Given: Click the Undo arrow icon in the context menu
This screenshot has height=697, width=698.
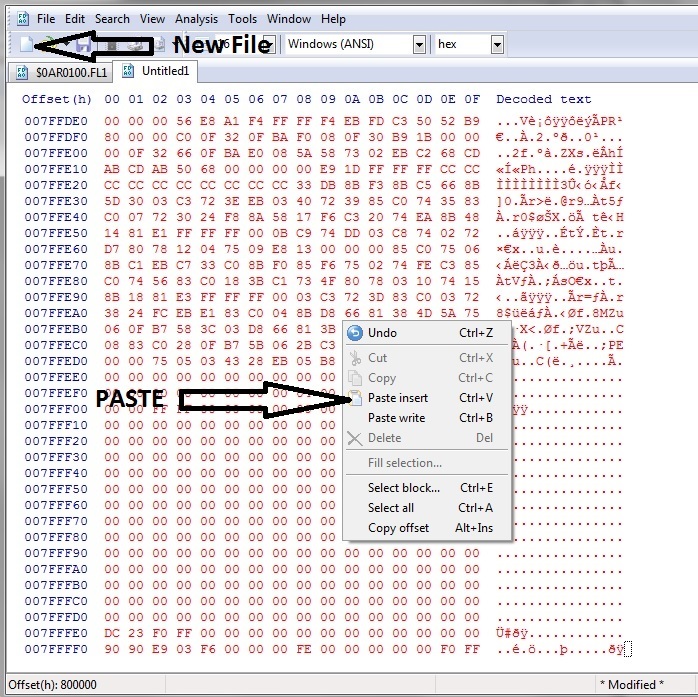Looking at the screenshot, I should (355, 333).
